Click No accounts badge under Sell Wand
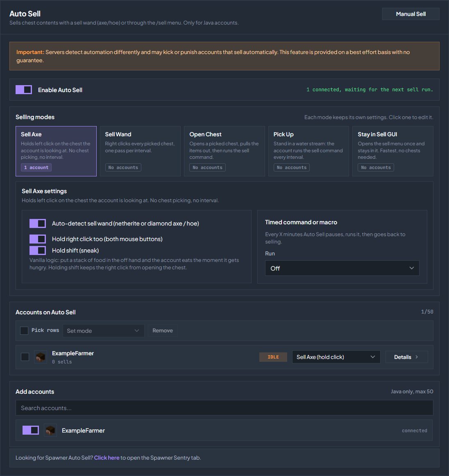Image resolution: width=449 pixels, height=476 pixels. click(x=123, y=167)
